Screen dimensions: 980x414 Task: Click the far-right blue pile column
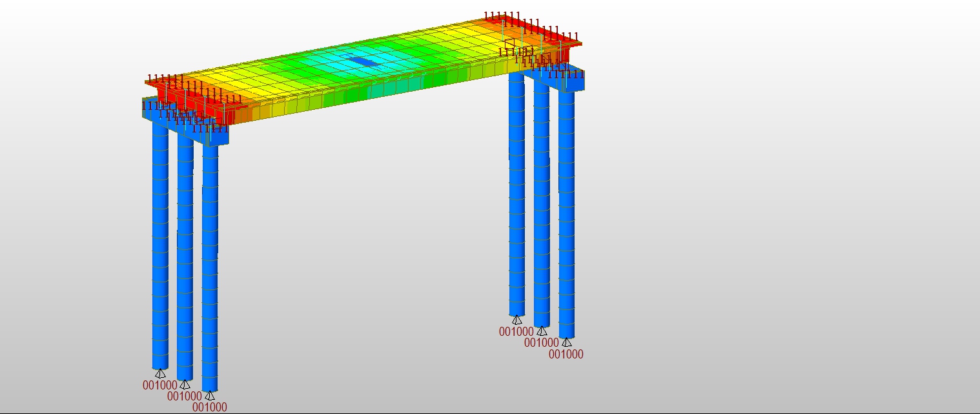tap(566, 213)
